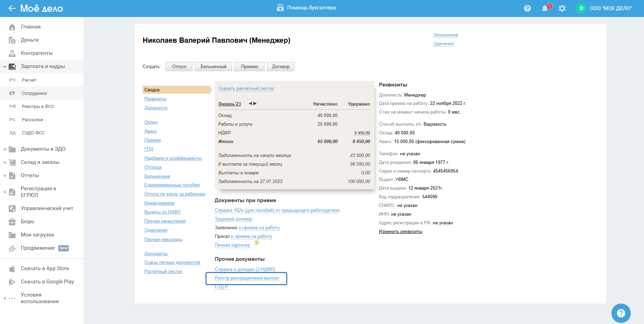Click the Скачать расчётный листок link
This screenshot has width=644, height=324.
click(x=246, y=89)
